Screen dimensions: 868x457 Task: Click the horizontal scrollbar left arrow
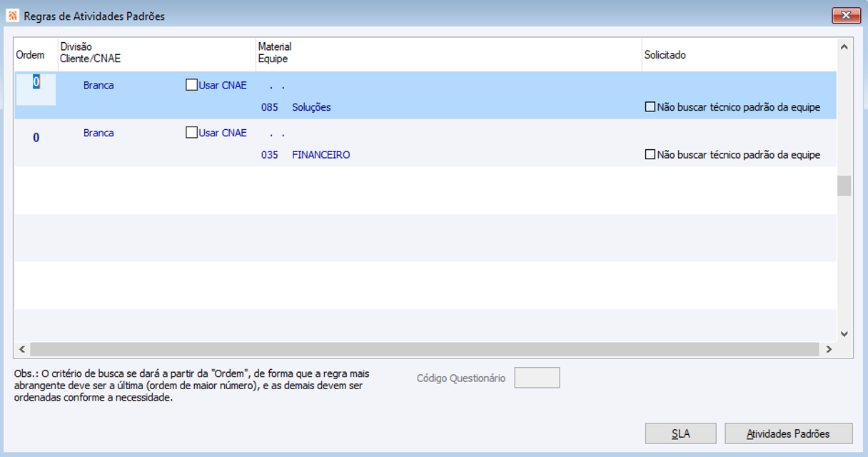pyautogui.click(x=22, y=349)
